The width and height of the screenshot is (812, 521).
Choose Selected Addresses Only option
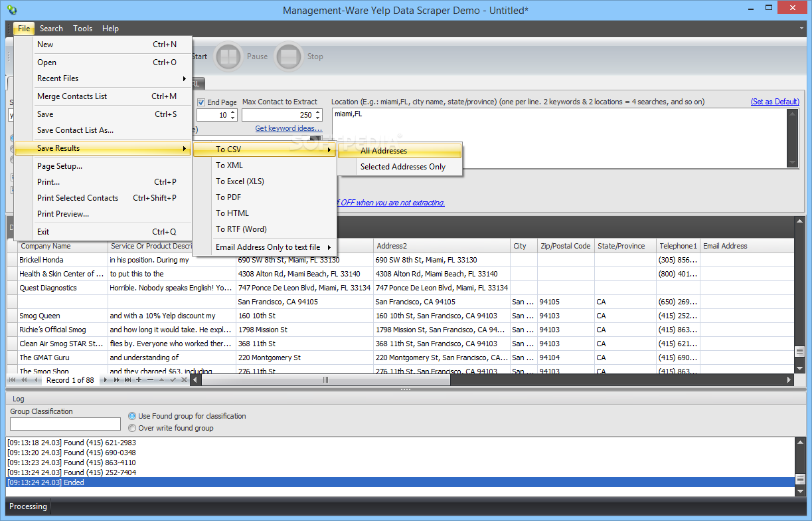click(x=400, y=167)
